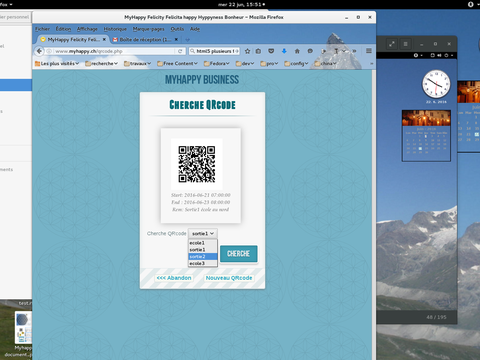
Task: Select ecole3 in dropdown list
Action: point(203,263)
